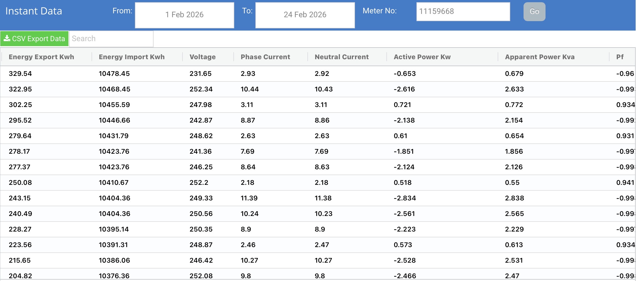The height and width of the screenshot is (281, 644).
Task: Sort table by Voltage column header
Action: 203,57
